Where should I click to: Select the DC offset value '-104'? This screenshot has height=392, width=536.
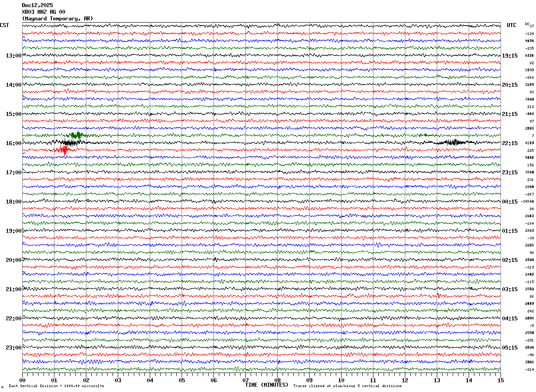[529, 223]
